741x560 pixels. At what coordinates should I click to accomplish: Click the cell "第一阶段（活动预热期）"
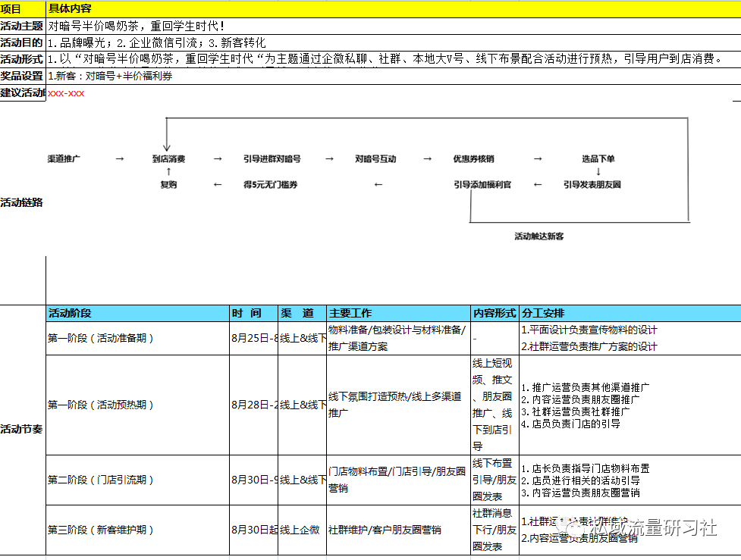[x=137, y=405]
